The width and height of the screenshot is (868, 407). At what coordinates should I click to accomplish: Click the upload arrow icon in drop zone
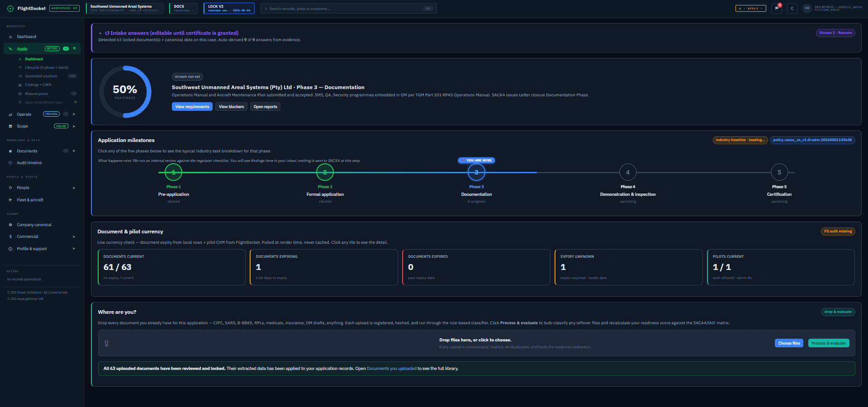tap(107, 343)
